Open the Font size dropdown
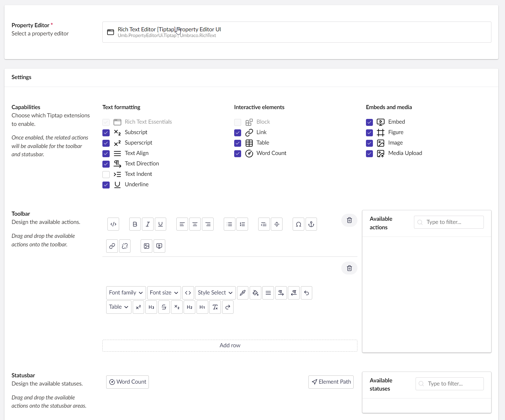Viewport: 505px width, 420px height. tap(164, 293)
